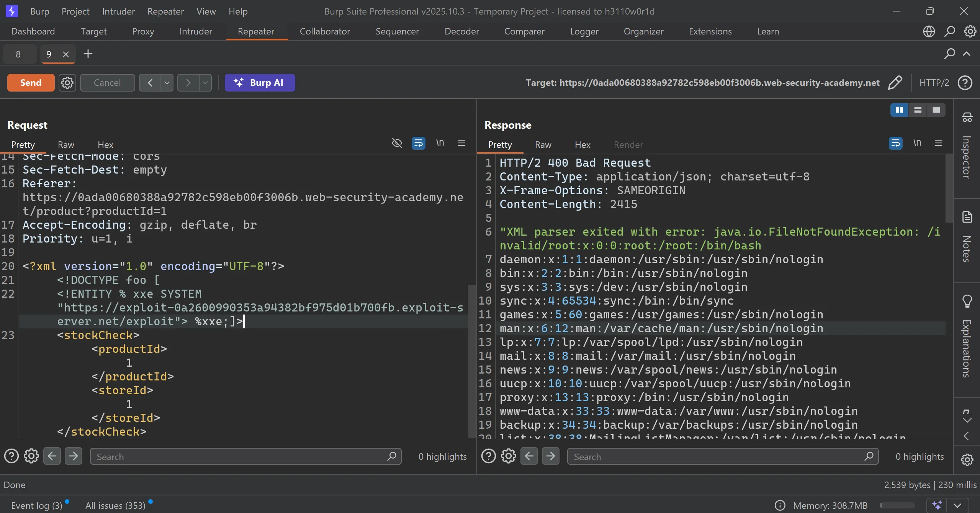Click the Collaborator globe icon in top bar
Viewport: 980px width, 513px height.
[929, 31]
